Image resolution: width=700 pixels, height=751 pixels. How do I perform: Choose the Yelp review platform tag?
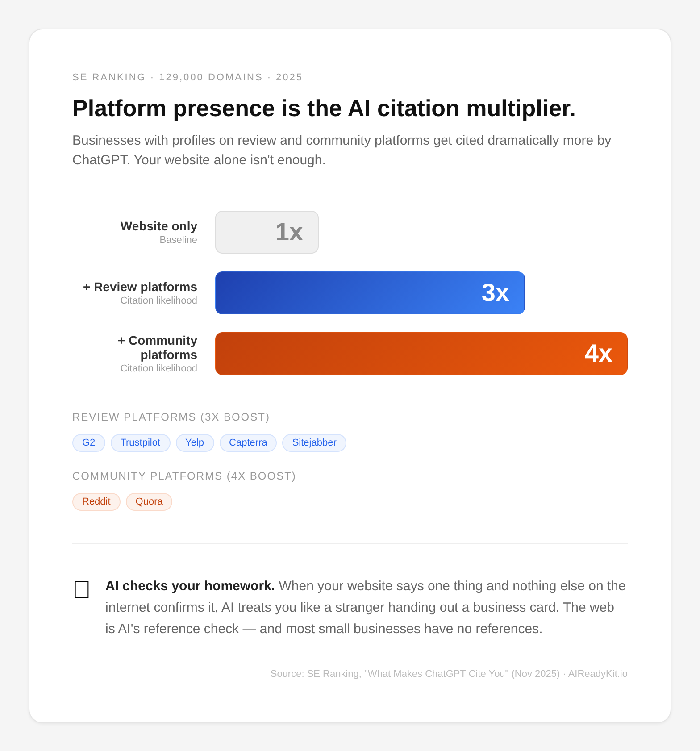(195, 442)
